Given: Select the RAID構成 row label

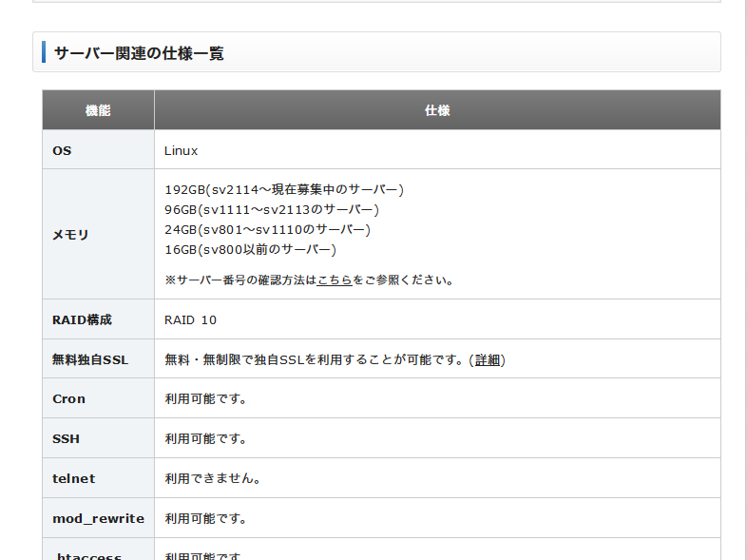Looking at the screenshot, I should pos(82,320).
